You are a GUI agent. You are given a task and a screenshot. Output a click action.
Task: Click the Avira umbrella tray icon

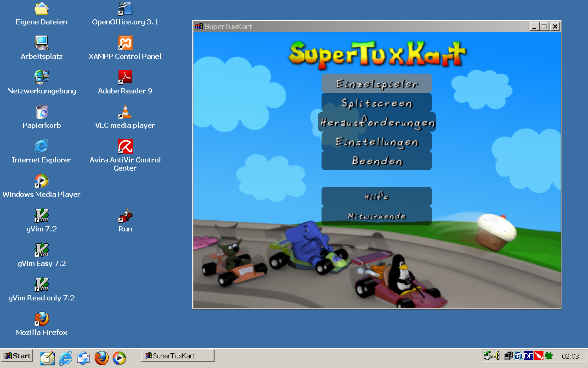(x=539, y=356)
